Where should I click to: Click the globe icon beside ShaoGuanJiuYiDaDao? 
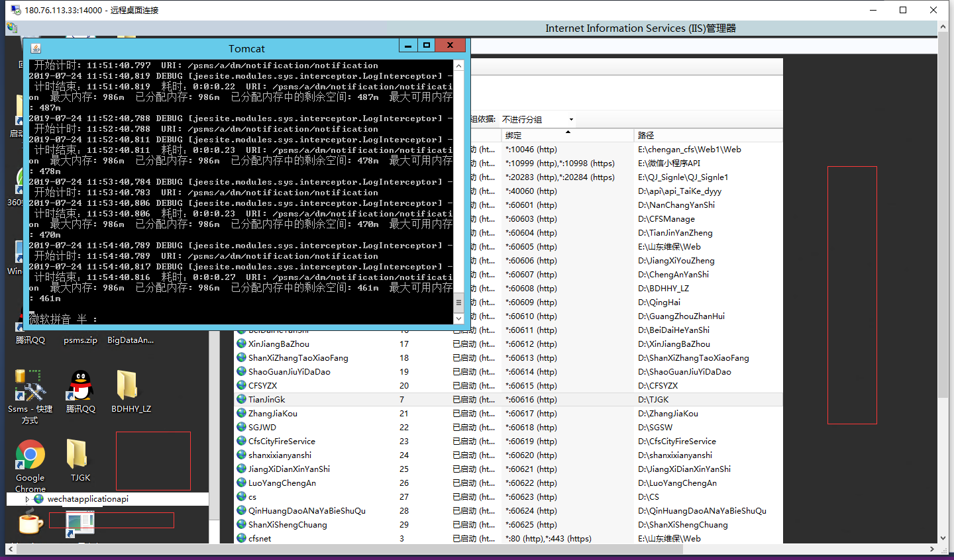point(242,371)
